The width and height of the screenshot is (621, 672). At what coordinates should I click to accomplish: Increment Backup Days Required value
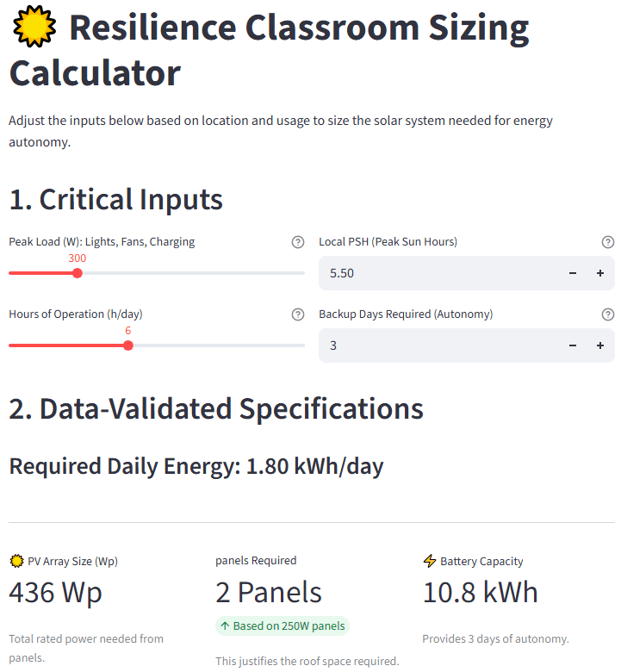pyautogui.click(x=600, y=345)
